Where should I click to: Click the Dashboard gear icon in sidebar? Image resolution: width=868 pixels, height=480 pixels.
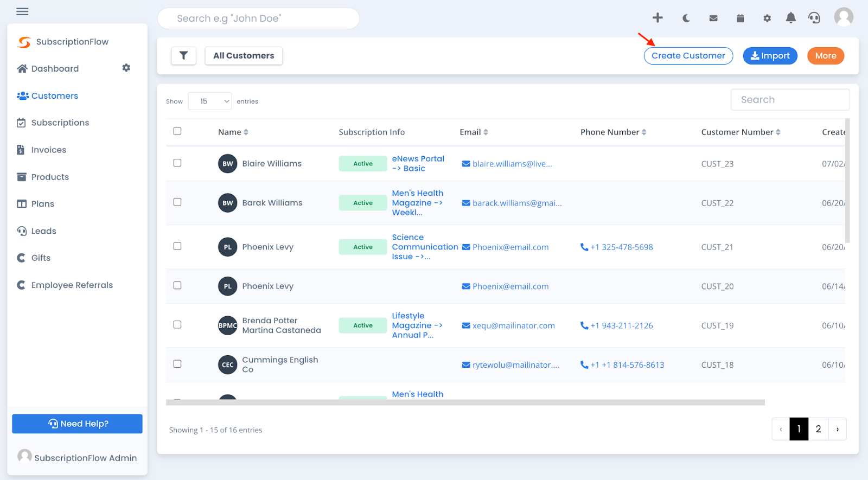(126, 68)
